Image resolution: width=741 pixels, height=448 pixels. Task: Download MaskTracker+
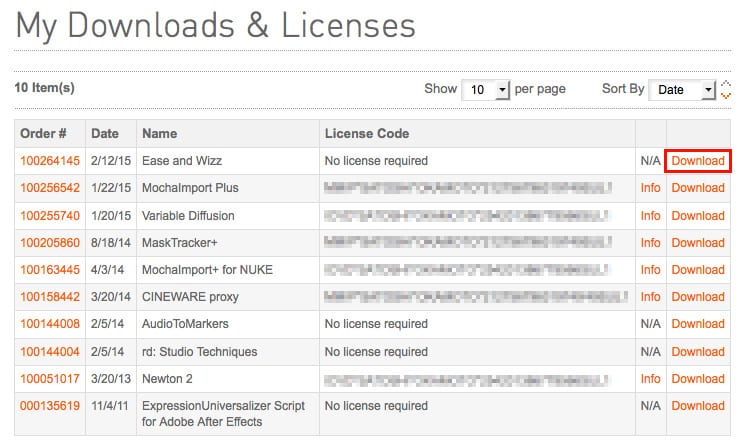698,242
